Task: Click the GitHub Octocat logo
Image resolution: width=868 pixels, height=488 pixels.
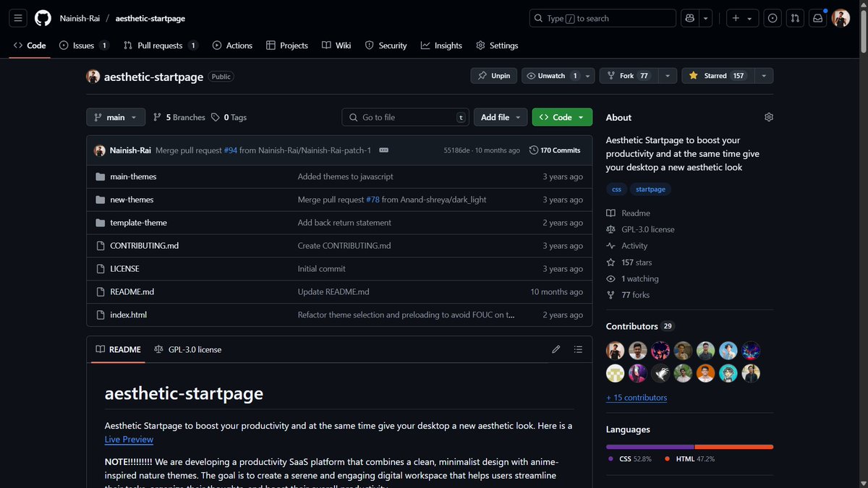Action: (43, 18)
